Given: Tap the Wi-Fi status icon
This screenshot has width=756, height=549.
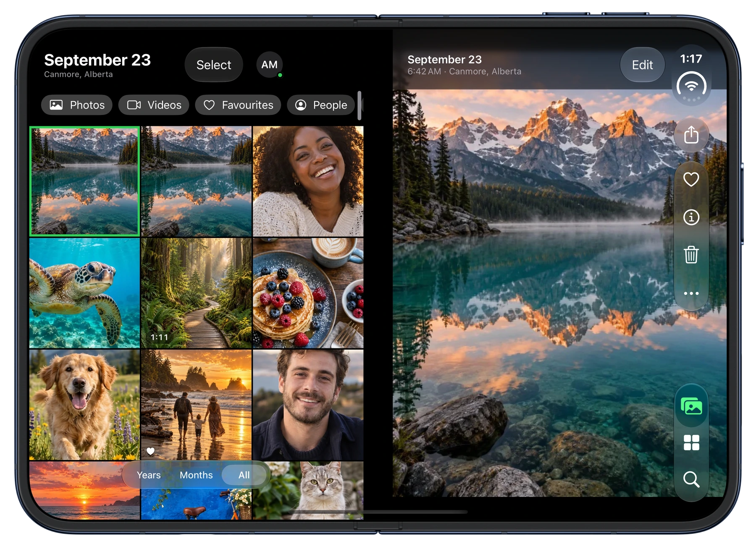Looking at the screenshot, I should click(x=691, y=87).
